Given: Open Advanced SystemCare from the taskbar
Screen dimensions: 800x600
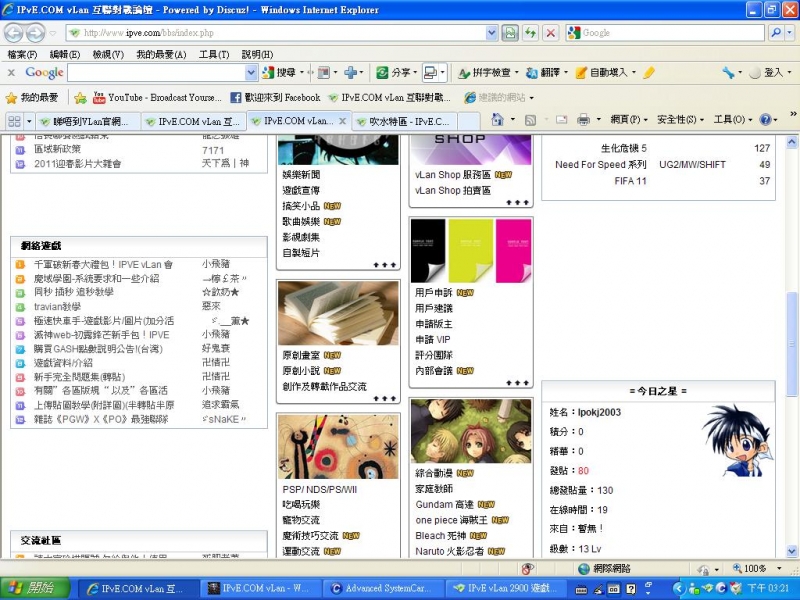Looking at the screenshot, I should coord(380,588).
